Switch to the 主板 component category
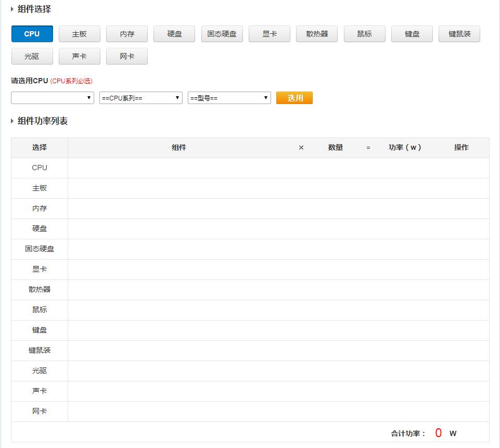 point(79,33)
